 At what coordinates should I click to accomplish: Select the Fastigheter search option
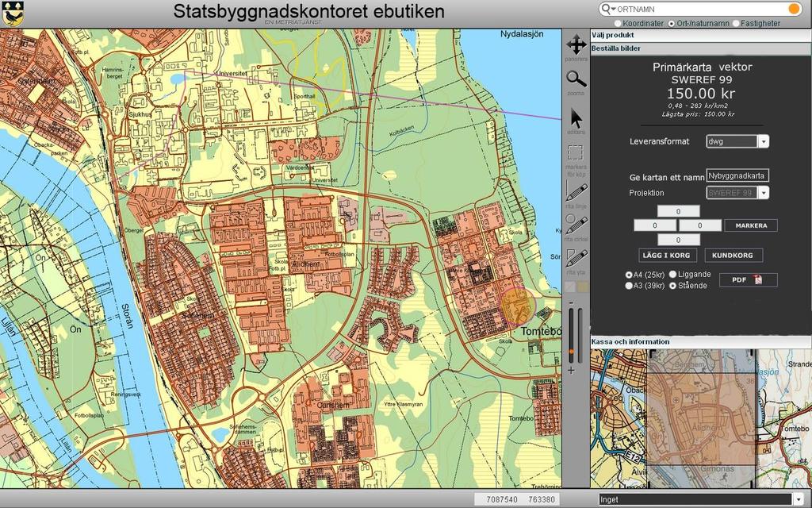pyautogui.click(x=736, y=23)
